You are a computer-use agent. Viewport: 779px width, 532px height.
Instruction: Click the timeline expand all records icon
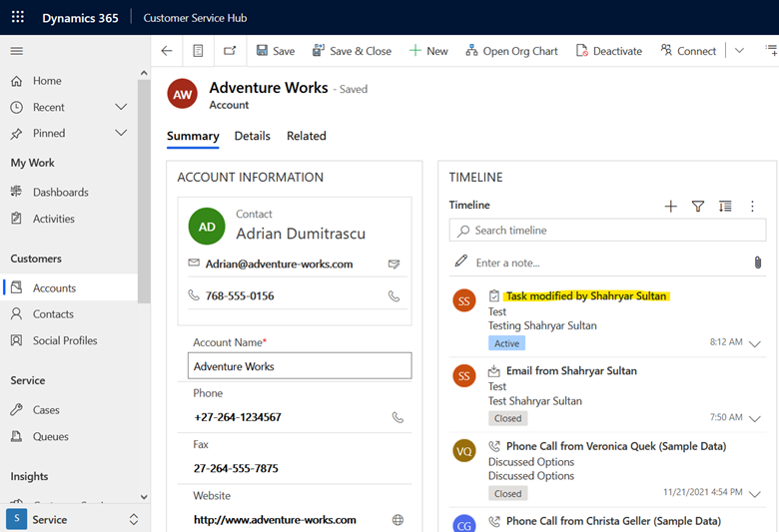[725, 207]
